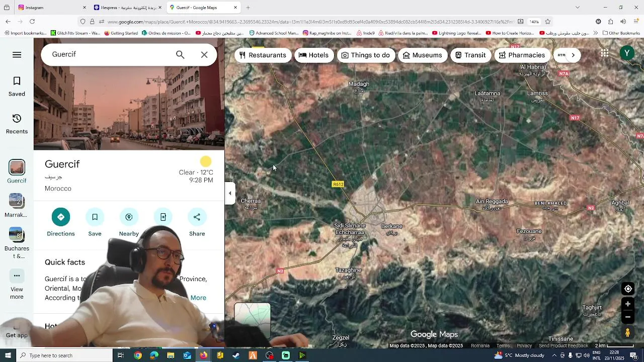Click the Guercif search input field
The width and height of the screenshot is (644, 362).
(111, 54)
